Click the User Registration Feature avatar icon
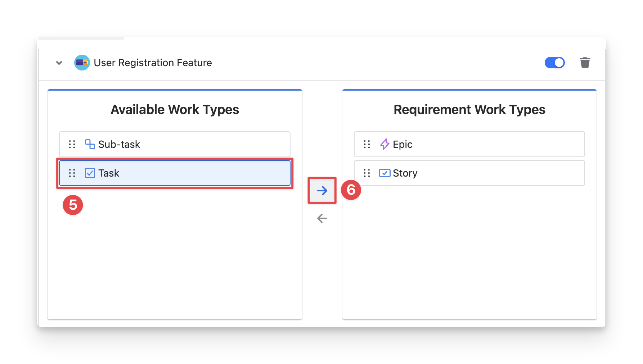Image resolution: width=643 pixels, height=364 pixels. click(82, 63)
